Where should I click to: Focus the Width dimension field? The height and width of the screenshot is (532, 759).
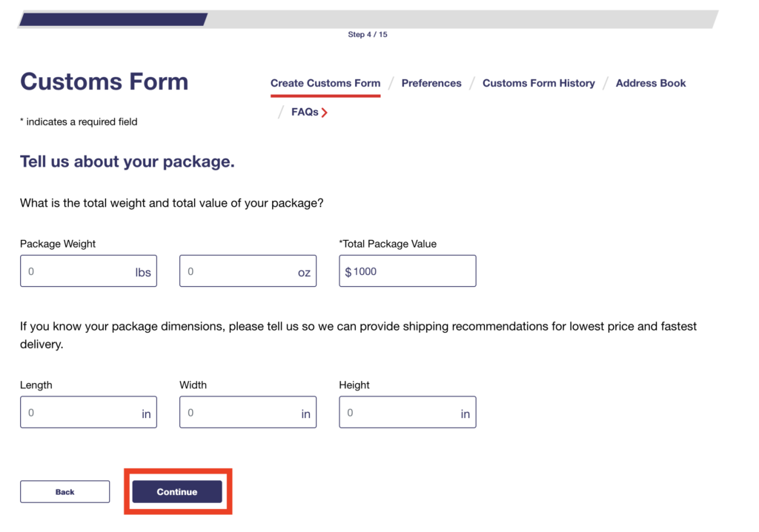point(237,413)
